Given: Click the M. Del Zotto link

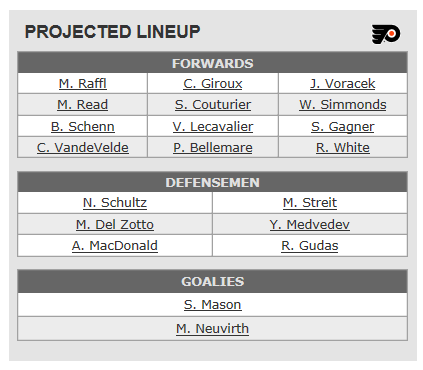Looking at the screenshot, I should click(x=115, y=224).
